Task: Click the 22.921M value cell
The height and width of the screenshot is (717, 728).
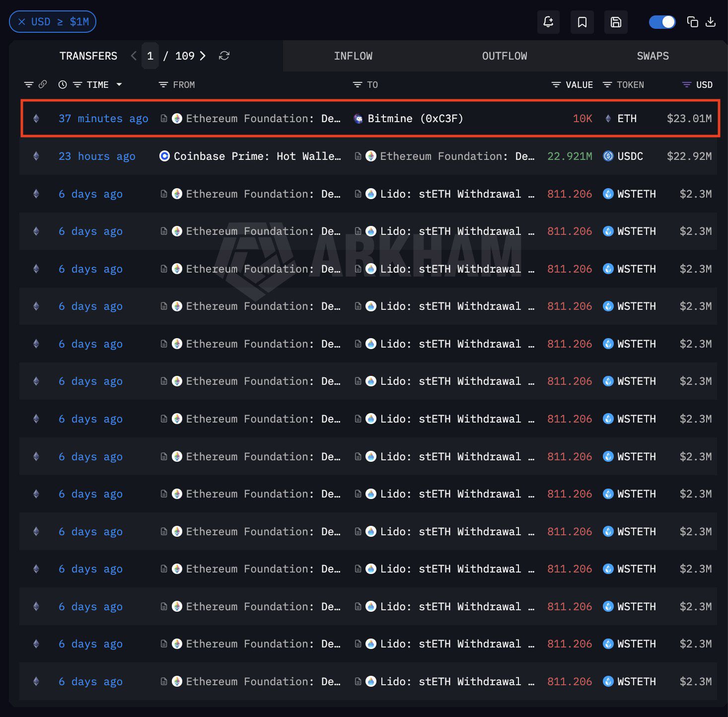Action: click(x=570, y=156)
